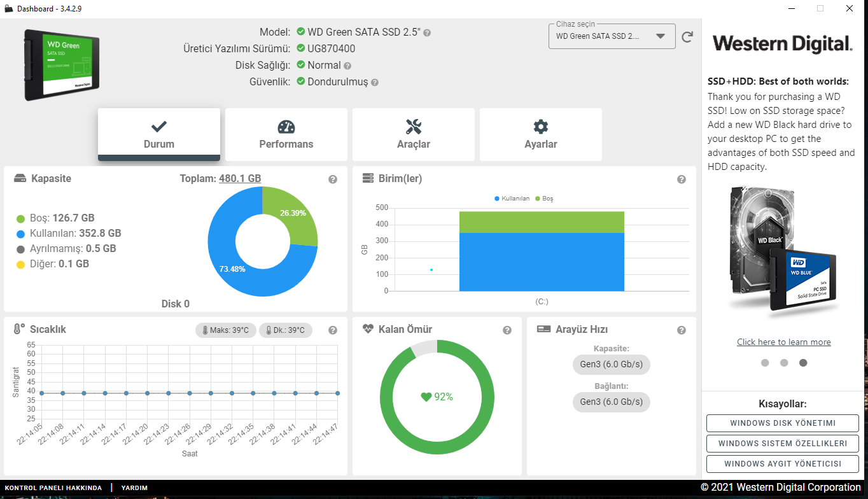Click the refresh icon beside the device selector
This screenshot has height=499, width=868.
click(x=687, y=37)
